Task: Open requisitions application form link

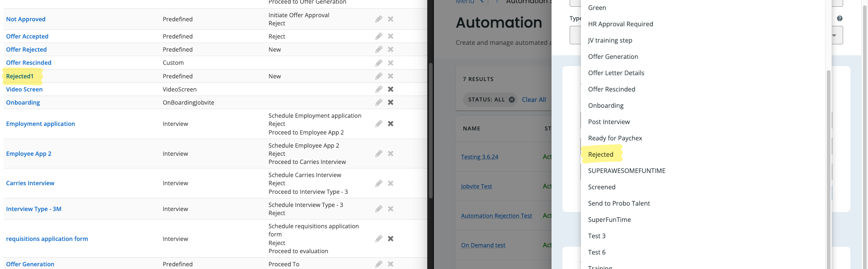Action: pos(47,239)
